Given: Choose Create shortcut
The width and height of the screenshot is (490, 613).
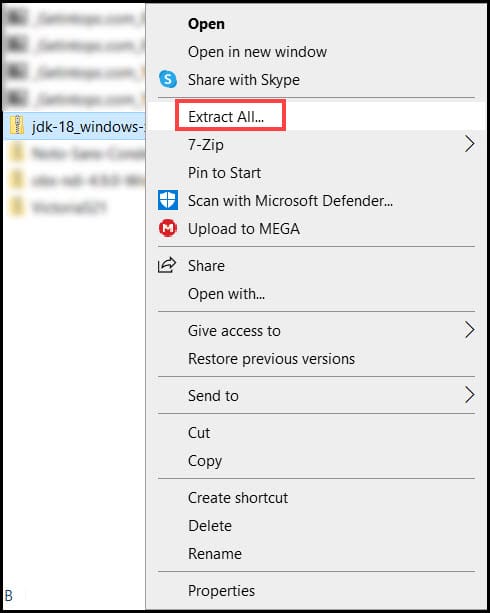Looking at the screenshot, I should coord(238,498).
